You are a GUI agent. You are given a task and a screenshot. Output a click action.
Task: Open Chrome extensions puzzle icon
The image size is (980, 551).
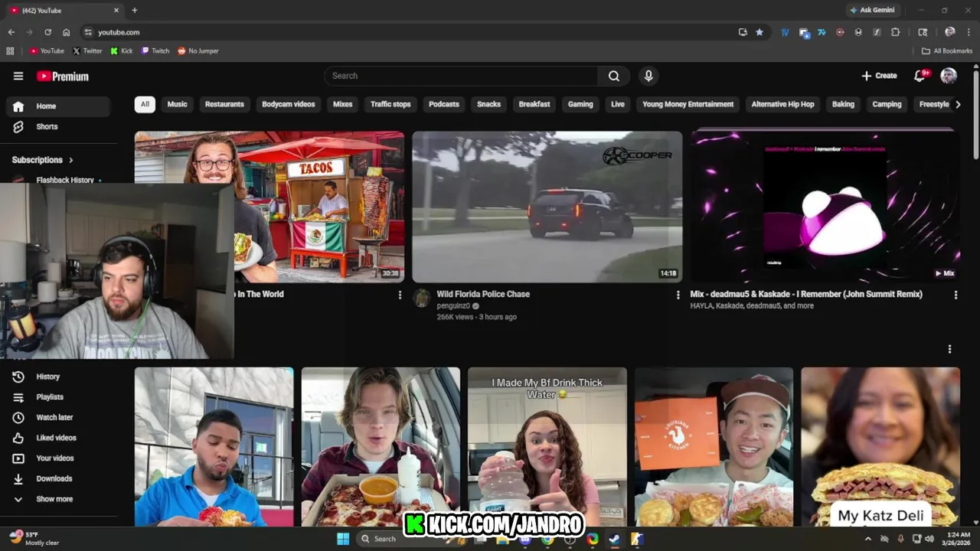[895, 32]
